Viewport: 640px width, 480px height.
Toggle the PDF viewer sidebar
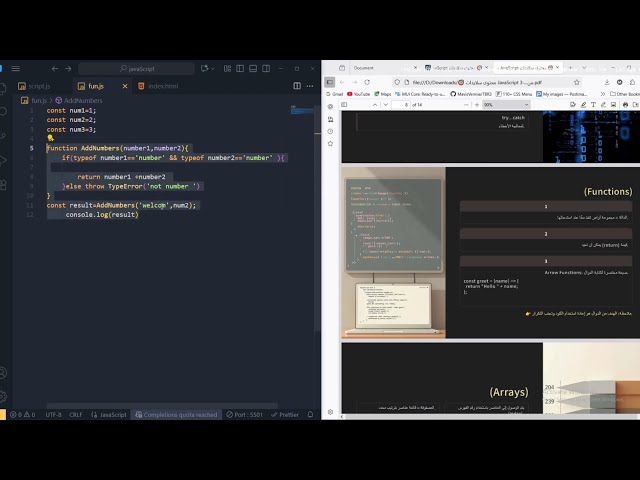pos(344,105)
